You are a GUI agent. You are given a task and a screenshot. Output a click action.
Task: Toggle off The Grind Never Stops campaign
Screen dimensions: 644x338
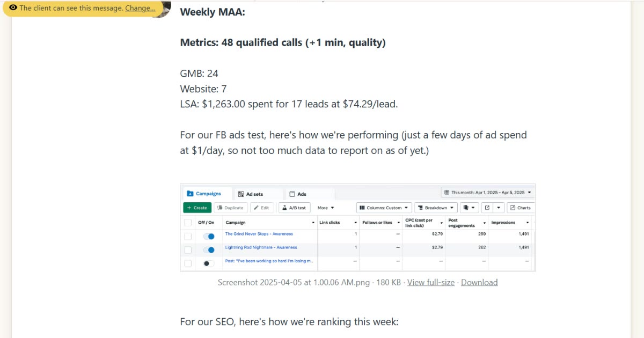click(209, 236)
